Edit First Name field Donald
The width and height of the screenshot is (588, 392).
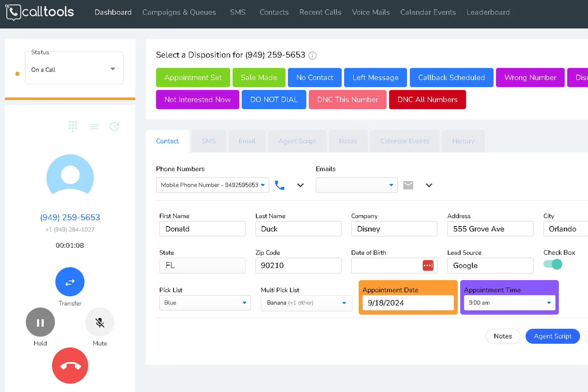[x=202, y=229]
